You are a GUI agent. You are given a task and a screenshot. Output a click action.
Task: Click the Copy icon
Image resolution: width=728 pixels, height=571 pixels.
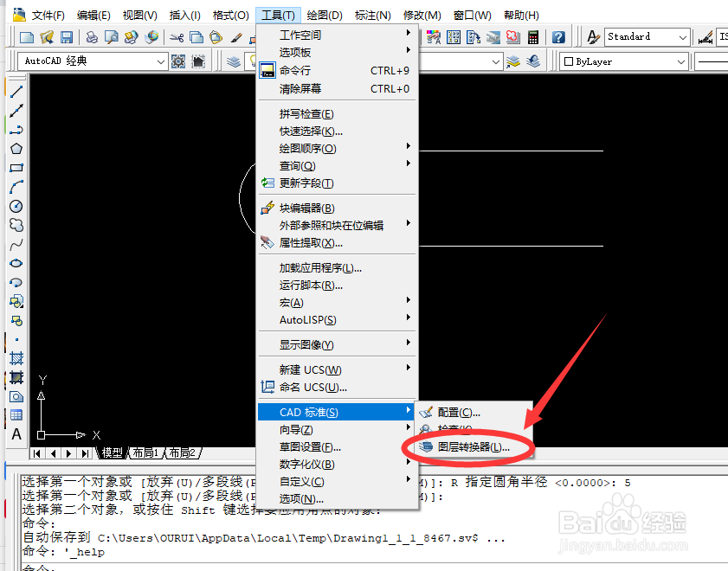196,37
